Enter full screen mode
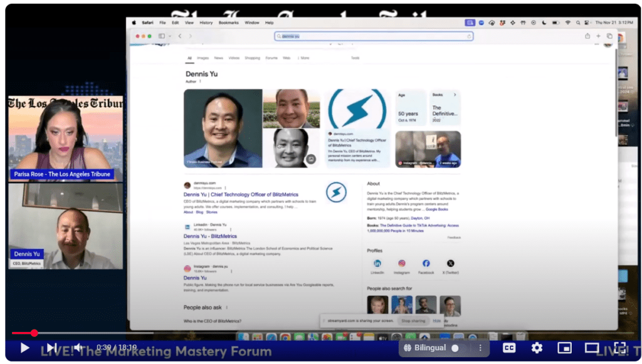This screenshot has height=364, width=642. click(x=619, y=348)
